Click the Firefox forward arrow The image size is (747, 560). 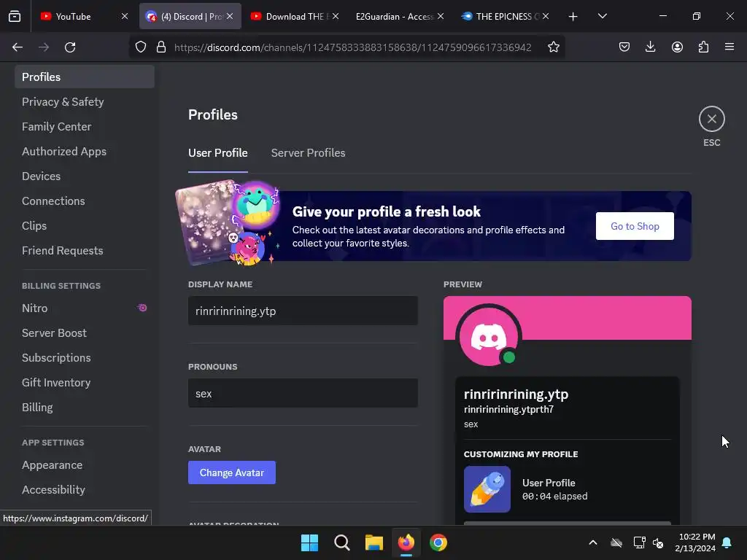click(44, 47)
